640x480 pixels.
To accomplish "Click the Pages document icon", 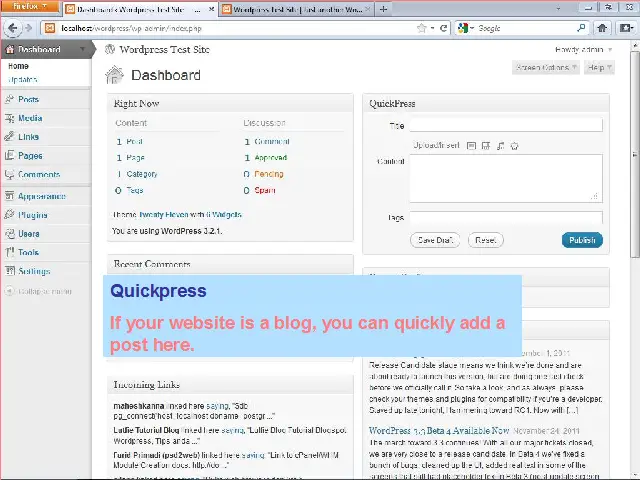I will click(x=9, y=155).
